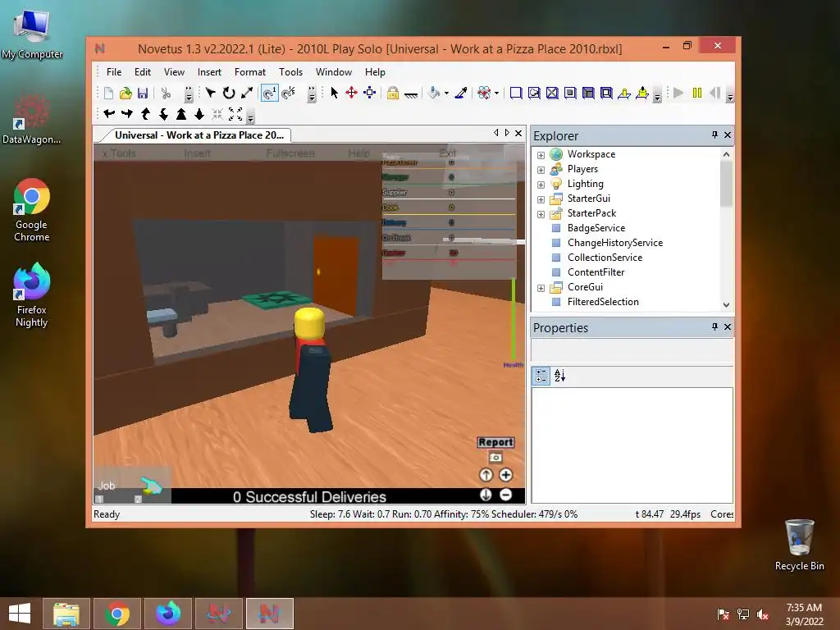Screen dimensions: 840x630
Task: Pause the simulation with the yellow pause button
Action: coord(697,94)
